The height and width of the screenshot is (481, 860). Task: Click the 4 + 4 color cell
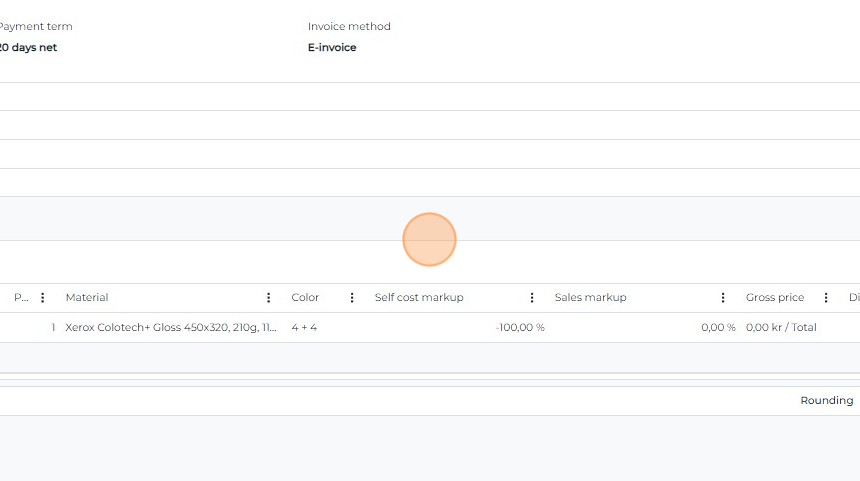coord(304,328)
